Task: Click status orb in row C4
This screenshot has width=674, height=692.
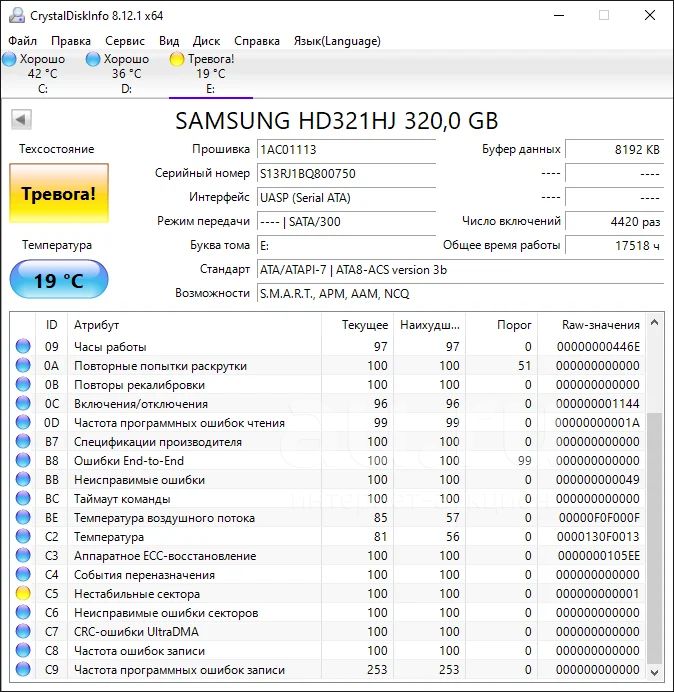Action: pos(23,574)
